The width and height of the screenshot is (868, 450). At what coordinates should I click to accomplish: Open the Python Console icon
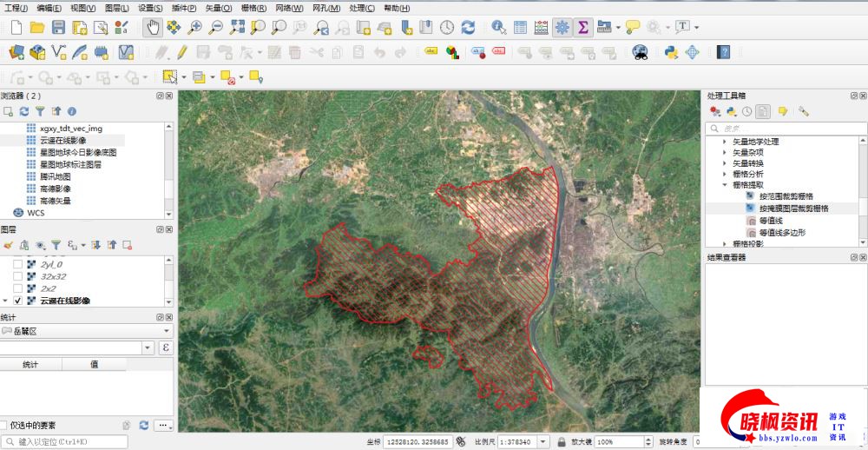[x=671, y=53]
